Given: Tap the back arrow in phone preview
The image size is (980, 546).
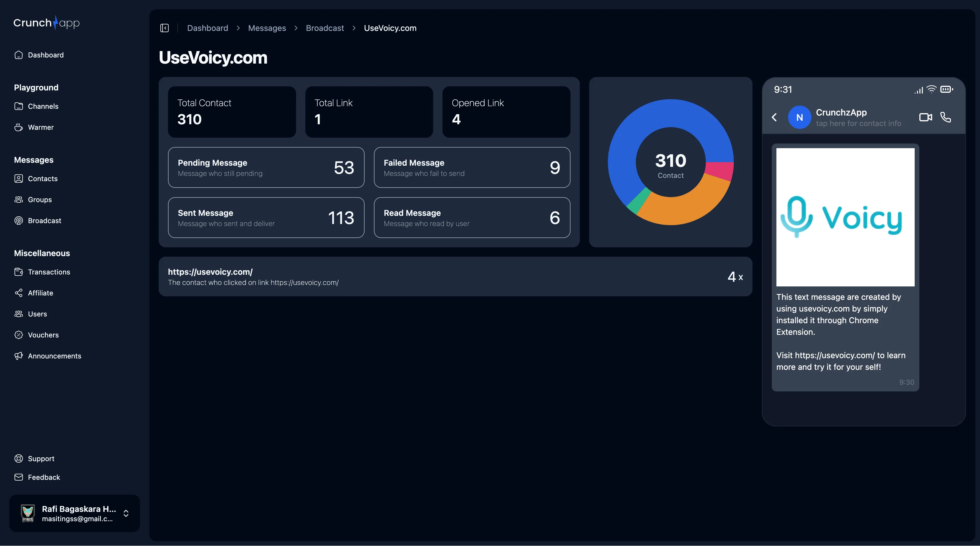Looking at the screenshot, I should coord(774,117).
